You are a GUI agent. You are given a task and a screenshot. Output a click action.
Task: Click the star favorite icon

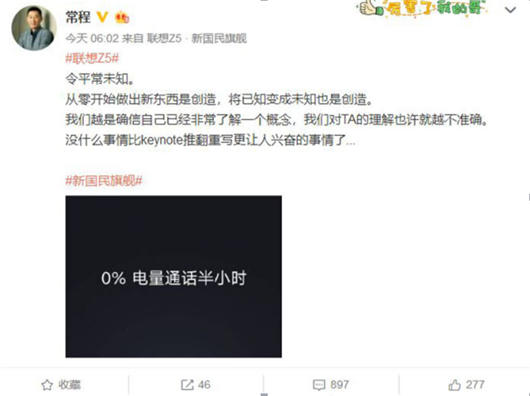coord(47,385)
